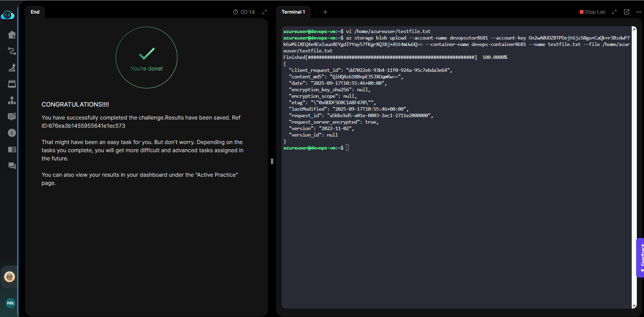The width and height of the screenshot is (644, 317).
Task: Click the terminal command prompt cursor
Action: [x=347, y=148]
